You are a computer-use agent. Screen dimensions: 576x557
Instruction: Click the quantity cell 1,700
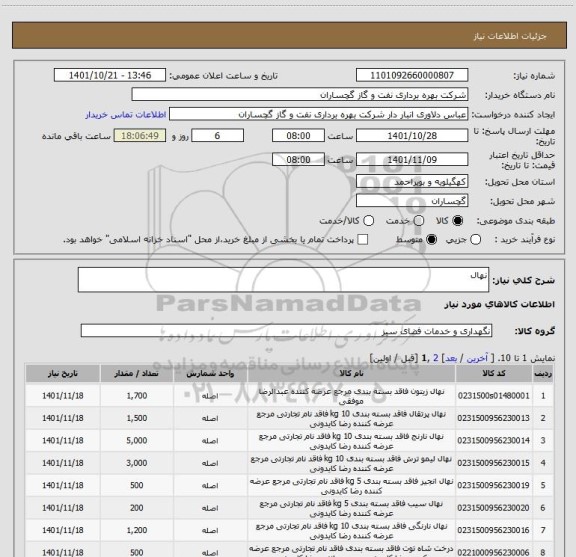point(137,396)
